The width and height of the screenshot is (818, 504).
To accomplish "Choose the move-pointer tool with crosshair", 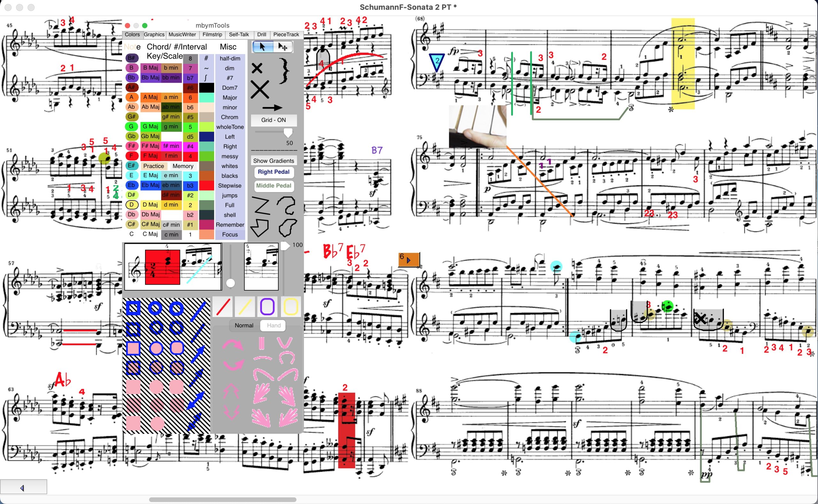I will point(283,47).
